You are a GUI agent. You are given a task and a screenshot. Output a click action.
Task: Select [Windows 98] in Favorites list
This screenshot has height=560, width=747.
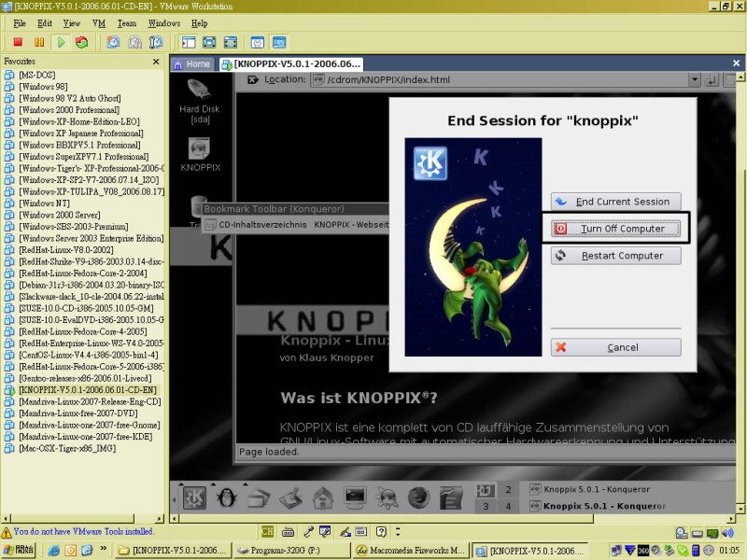click(43, 87)
